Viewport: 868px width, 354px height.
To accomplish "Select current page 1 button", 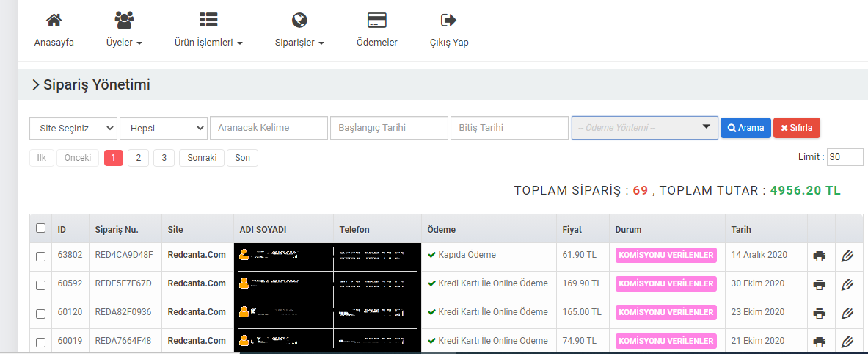I will pos(114,158).
